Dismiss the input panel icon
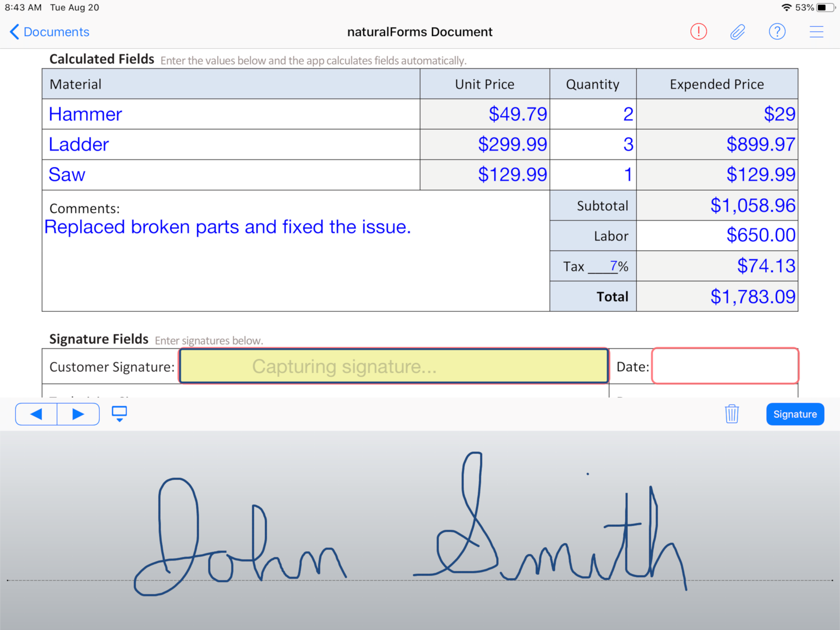This screenshot has width=840, height=630. [x=119, y=414]
